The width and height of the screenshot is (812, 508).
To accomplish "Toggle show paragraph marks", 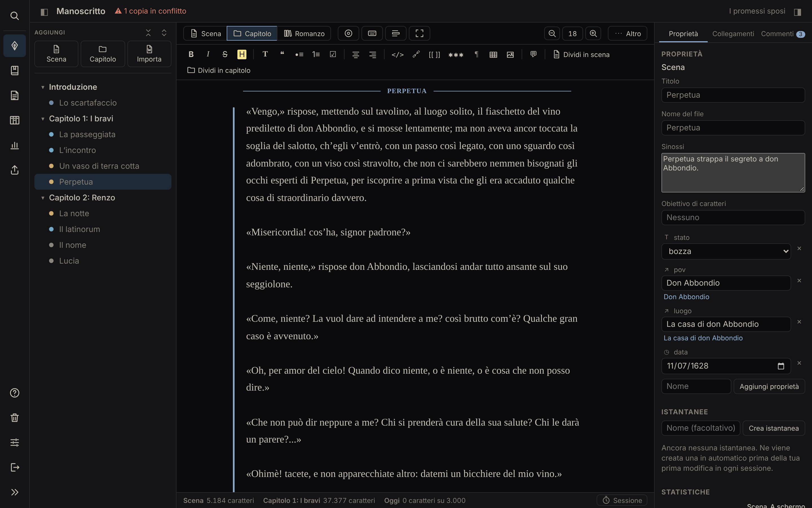I will point(476,54).
